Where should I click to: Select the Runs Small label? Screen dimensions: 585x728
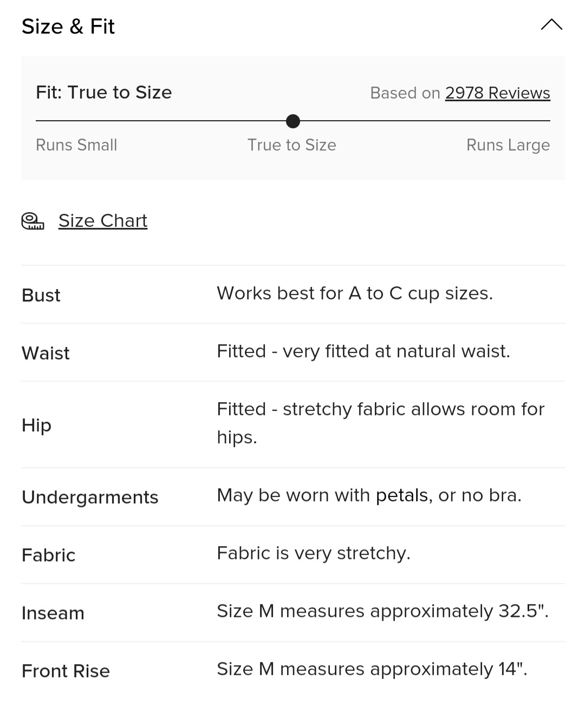76,145
